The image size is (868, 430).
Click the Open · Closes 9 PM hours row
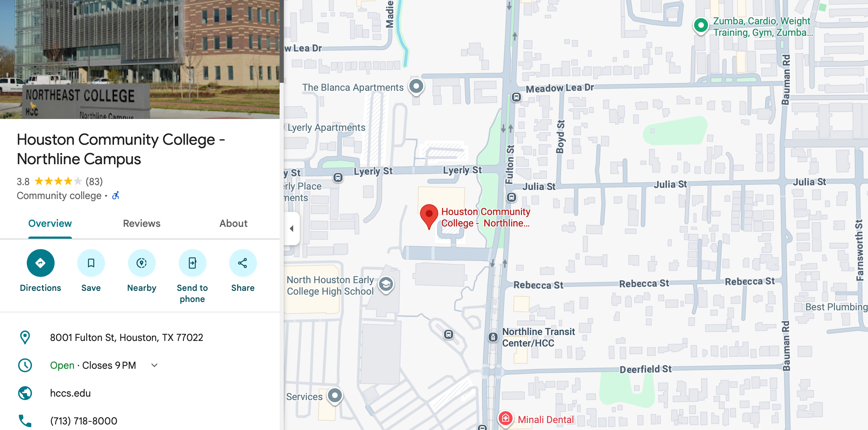tap(140, 365)
